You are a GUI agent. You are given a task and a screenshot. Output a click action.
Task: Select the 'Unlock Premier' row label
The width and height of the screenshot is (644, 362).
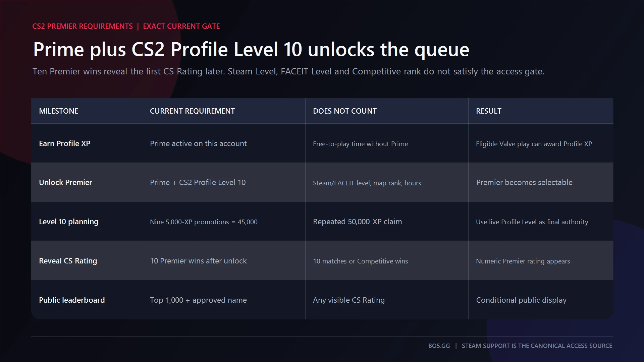(x=65, y=182)
